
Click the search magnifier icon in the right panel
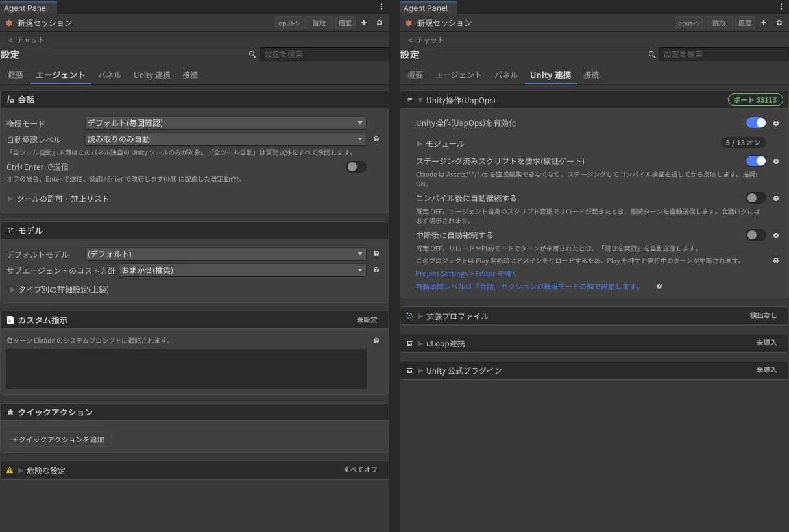point(652,54)
